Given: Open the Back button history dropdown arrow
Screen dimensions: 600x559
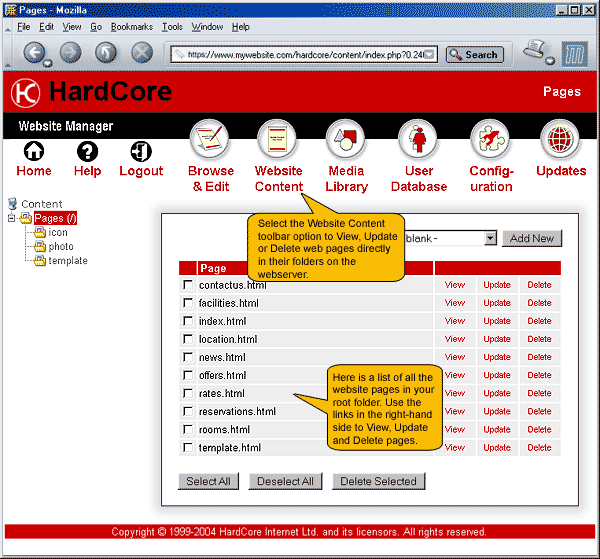Looking at the screenshot, I should point(48,63).
